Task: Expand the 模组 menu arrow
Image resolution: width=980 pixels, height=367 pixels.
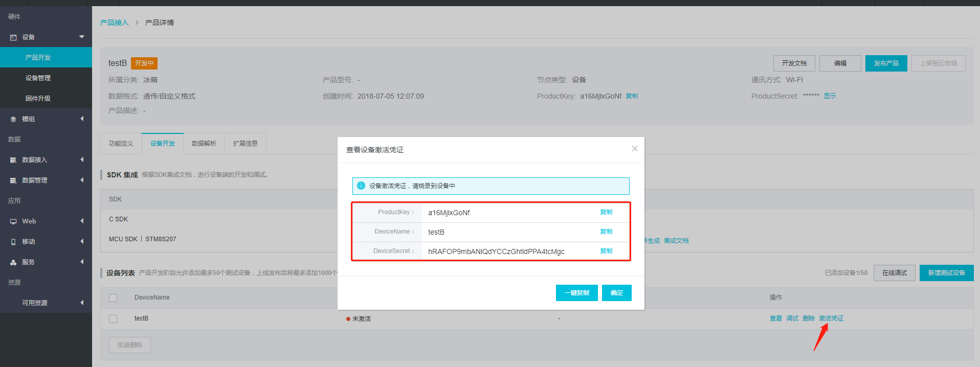Action: (82, 119)
